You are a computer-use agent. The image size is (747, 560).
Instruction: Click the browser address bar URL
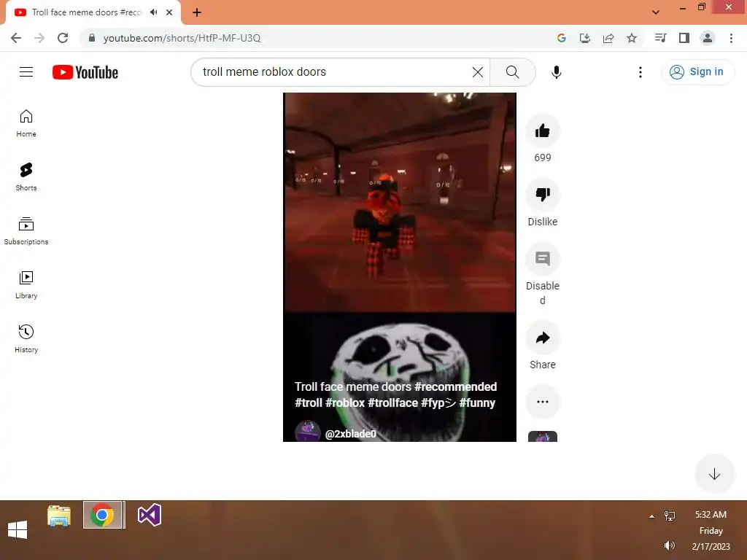point(182,38)
